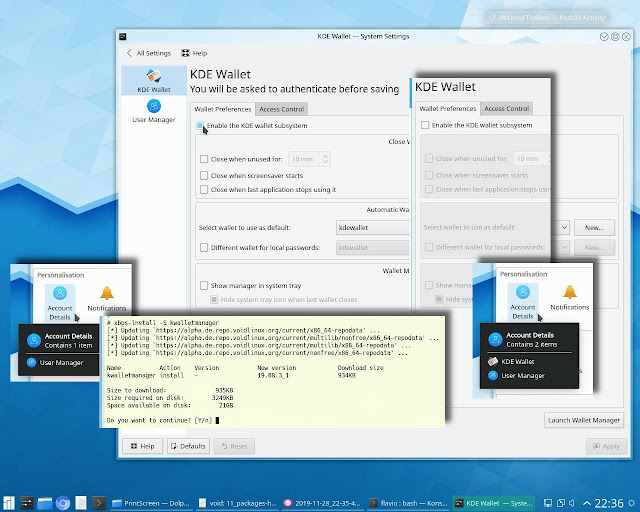Open the Help menu in the top toolbar
This screenshot has height=512, width=640.
(194, 53)
